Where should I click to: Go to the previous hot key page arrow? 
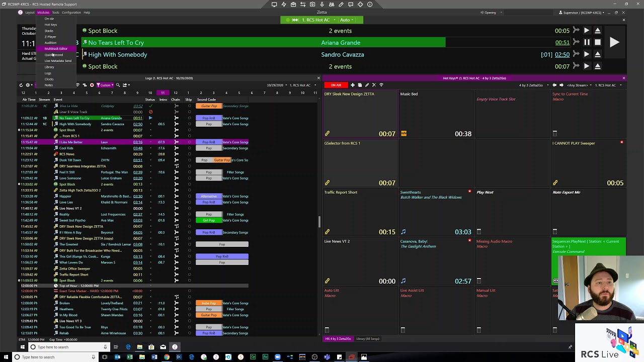click(554, 85)
